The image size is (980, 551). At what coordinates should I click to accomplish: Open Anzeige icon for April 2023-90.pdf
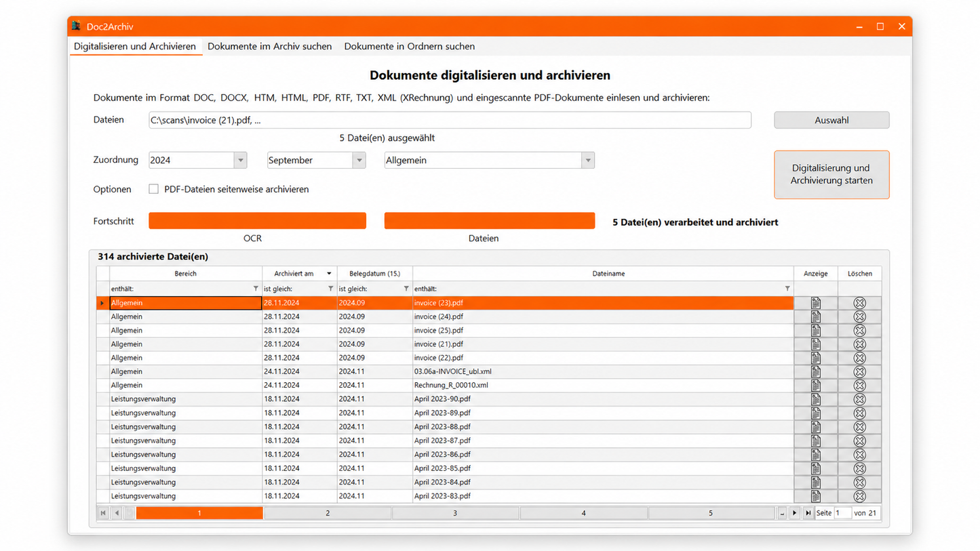(815, 399)
